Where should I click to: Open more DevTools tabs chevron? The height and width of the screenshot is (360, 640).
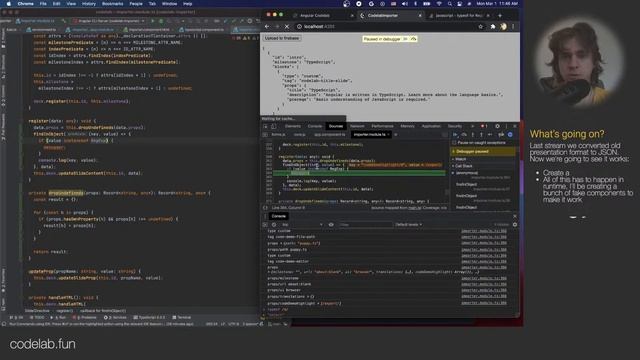tap(473, 127)
